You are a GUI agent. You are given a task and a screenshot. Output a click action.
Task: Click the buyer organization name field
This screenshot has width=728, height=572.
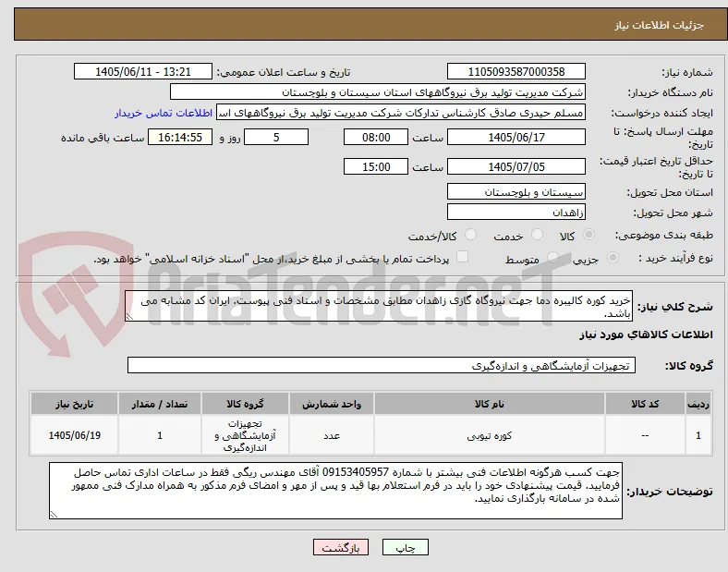pos(378,91)
